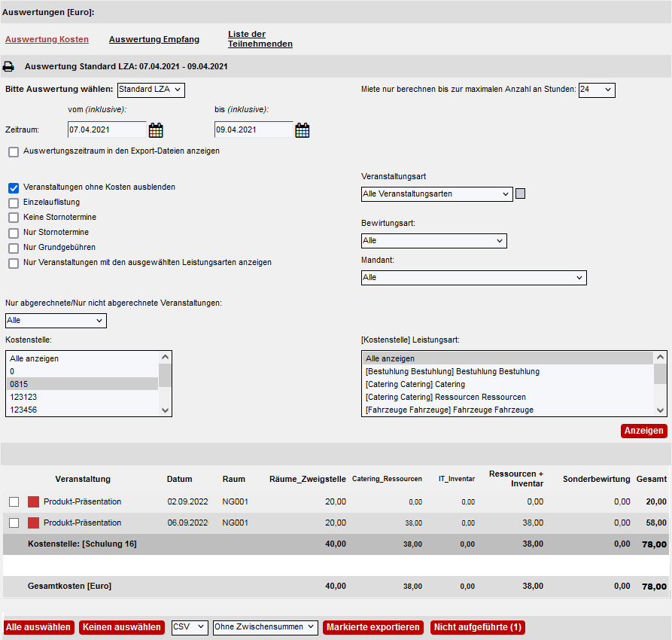Click Keinen auswählen button

click(122, 627)
